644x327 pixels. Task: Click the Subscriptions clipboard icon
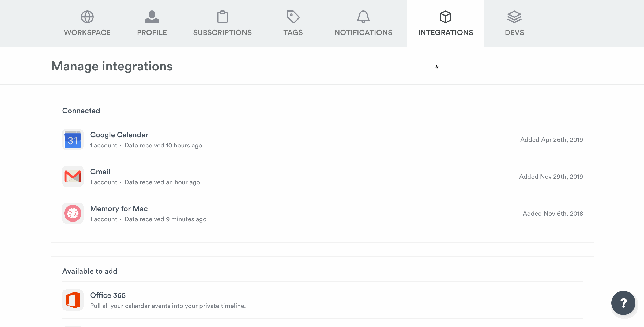(x=222, y=17)
